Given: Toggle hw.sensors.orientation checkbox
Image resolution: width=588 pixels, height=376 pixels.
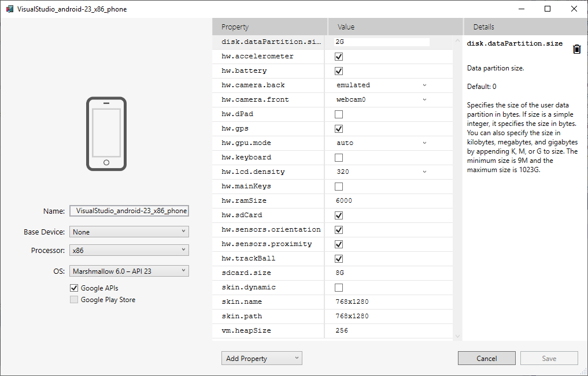Looking at the screenshot, I should pyautogui.click(x=339, y=230).
